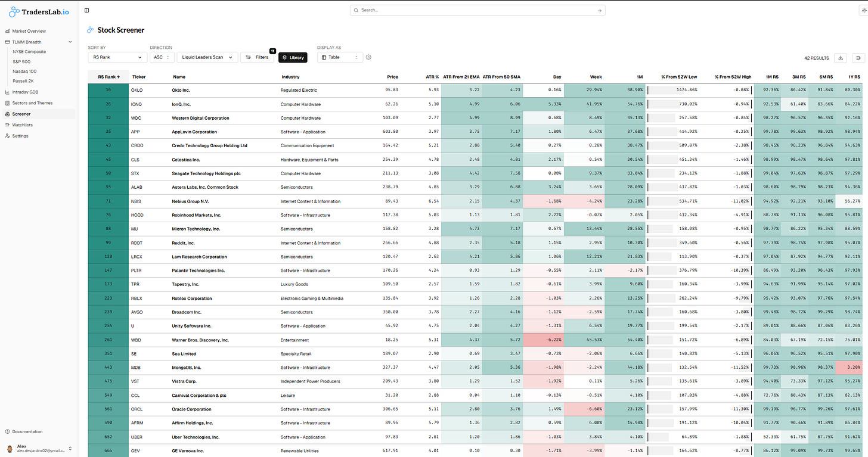Sort by the Price column header
Viewport: 868px width, 457px height.
(392, 77)
